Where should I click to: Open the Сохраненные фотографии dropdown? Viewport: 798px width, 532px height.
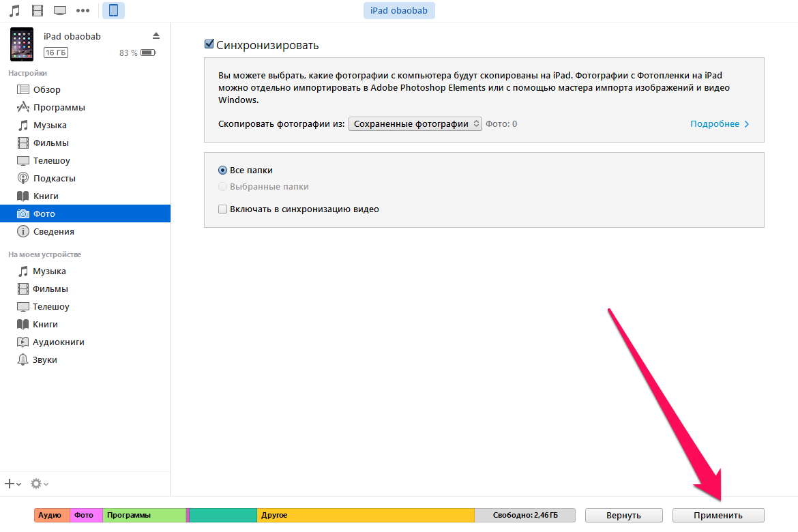click(415, 124)
